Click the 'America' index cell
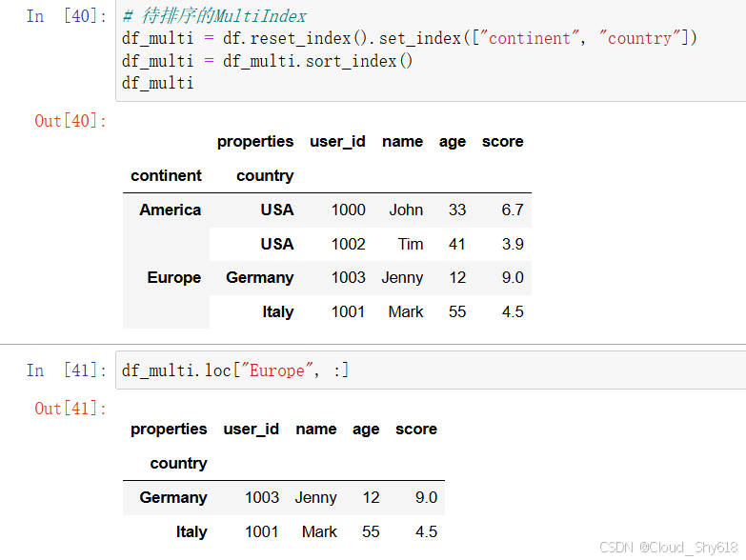The image size is (746, 560). [x=171, y=210]
